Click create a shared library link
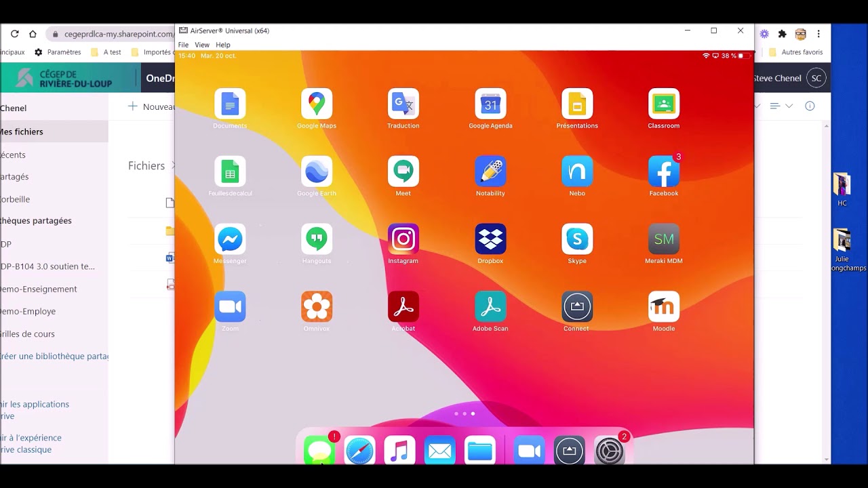Viewport: 868px width, 488px height. coord(55,356)
